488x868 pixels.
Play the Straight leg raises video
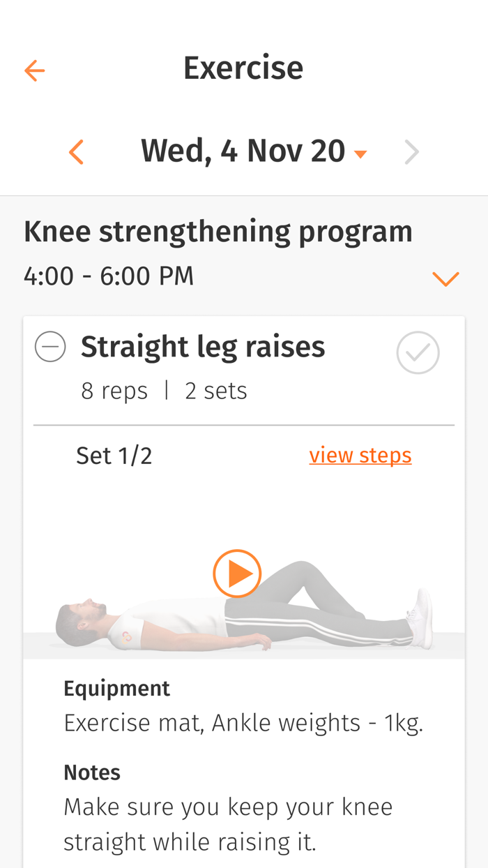tap(237, 574)
